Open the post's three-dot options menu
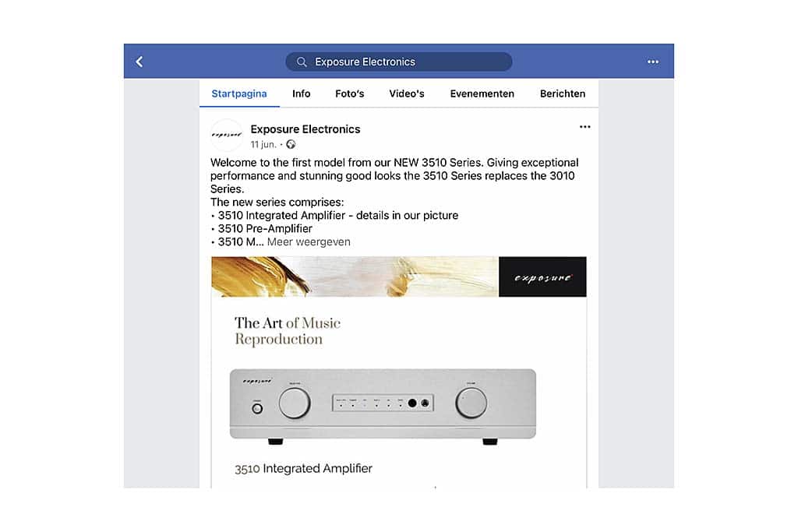 click(584, 127)
